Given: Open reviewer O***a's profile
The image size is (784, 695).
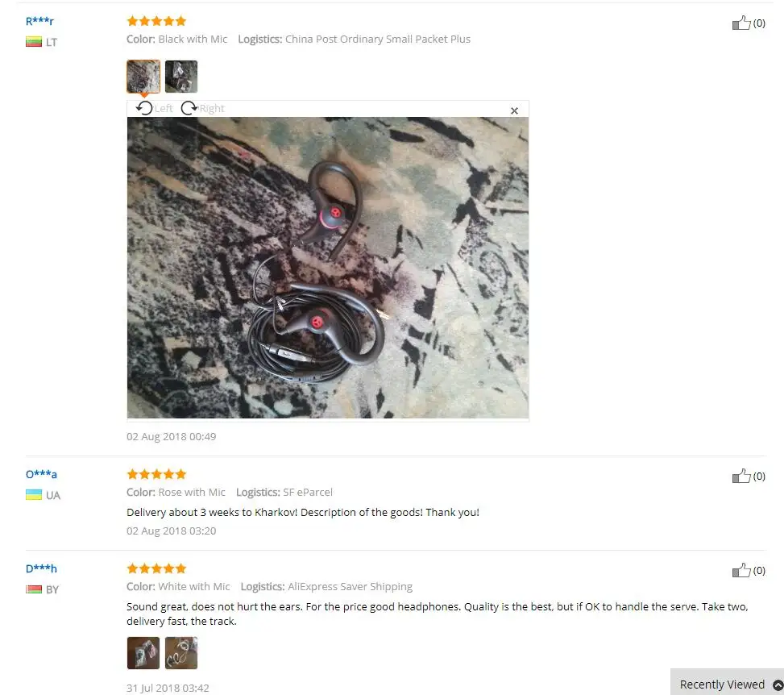Looking at the screenshot, I should 41,474.
